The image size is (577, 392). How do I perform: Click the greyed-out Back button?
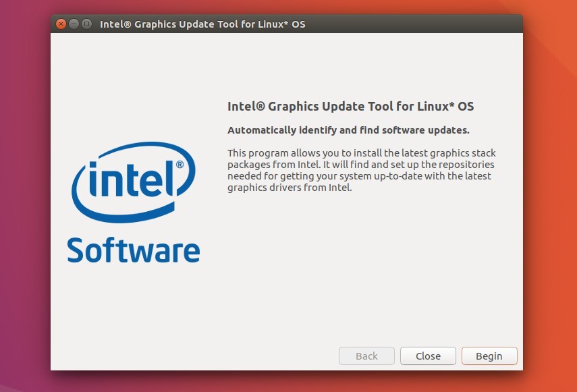tap(366, 356)
